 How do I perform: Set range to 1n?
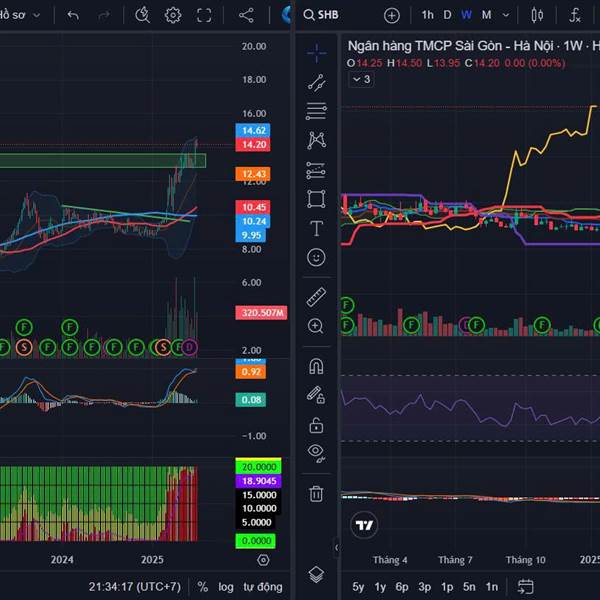pyautogui.click(x=492, y=587)
